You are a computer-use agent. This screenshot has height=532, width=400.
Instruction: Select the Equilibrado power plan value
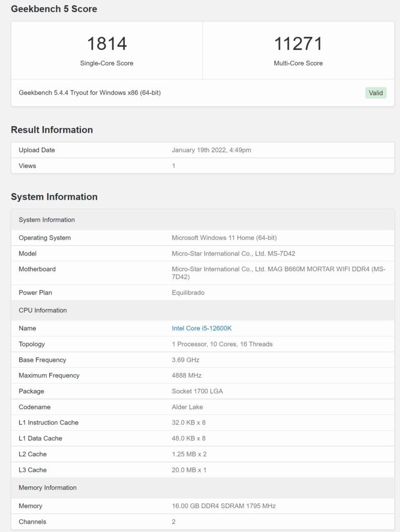[188, 292]
